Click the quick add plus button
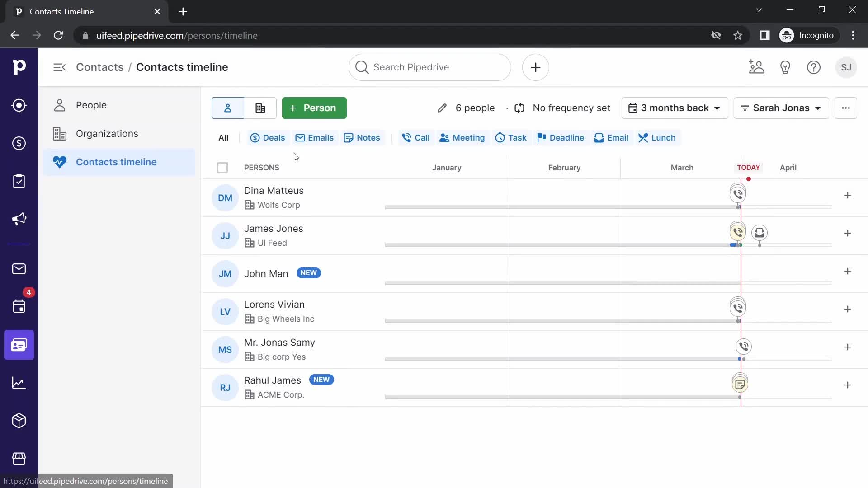Screen dimensions: 868x488 point(536,67)
